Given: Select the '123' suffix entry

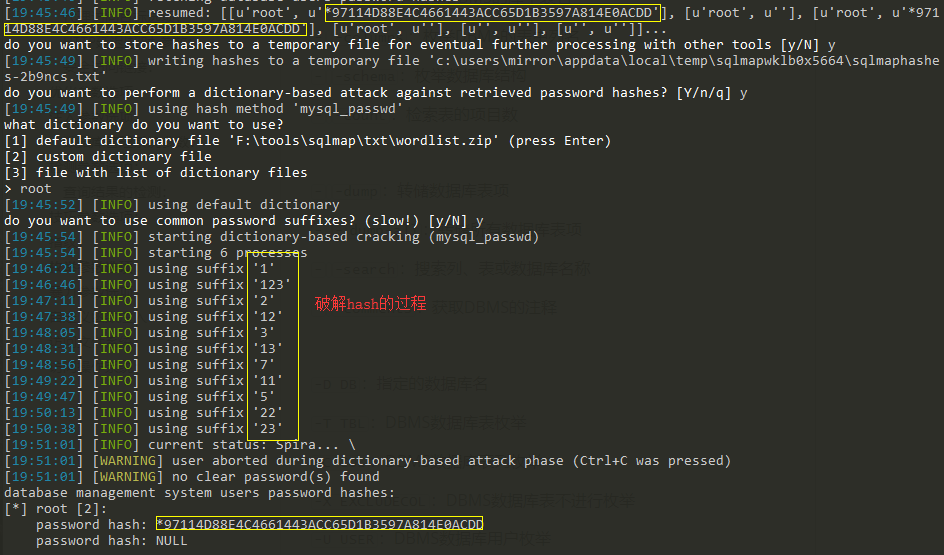Looking at the screenshot, I should tap(272, 284).
